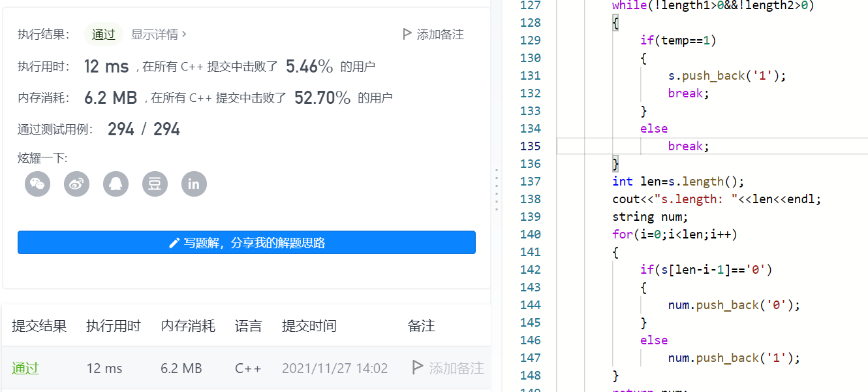Select the 提交结果 column header
868x392 pixels.
click(39, 325)
